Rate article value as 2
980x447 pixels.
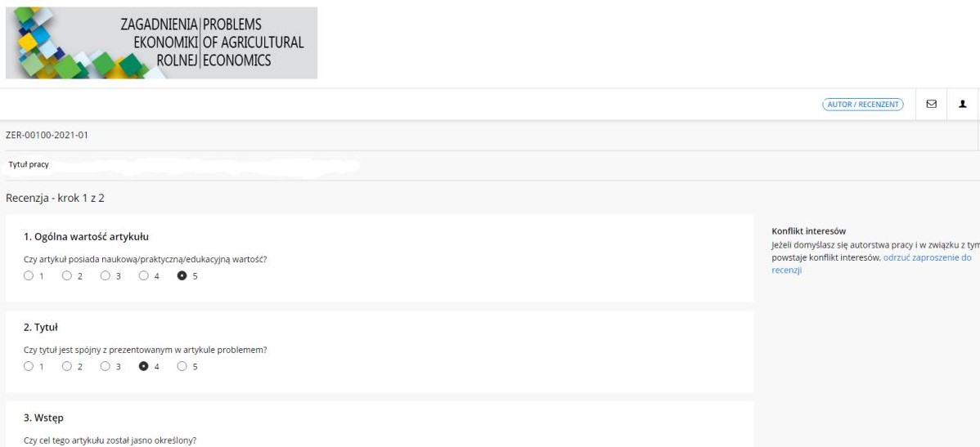pos(67,275)
